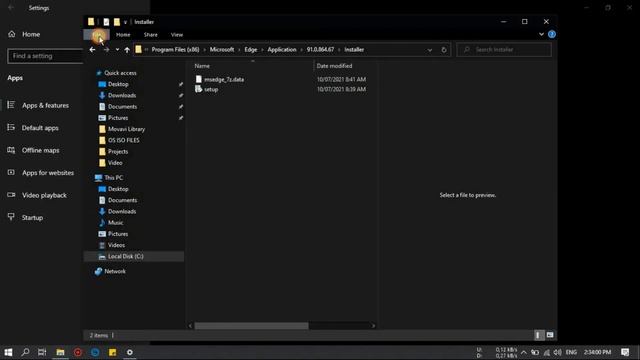Click File Explorer taskbar icon

tap(60, 352)
